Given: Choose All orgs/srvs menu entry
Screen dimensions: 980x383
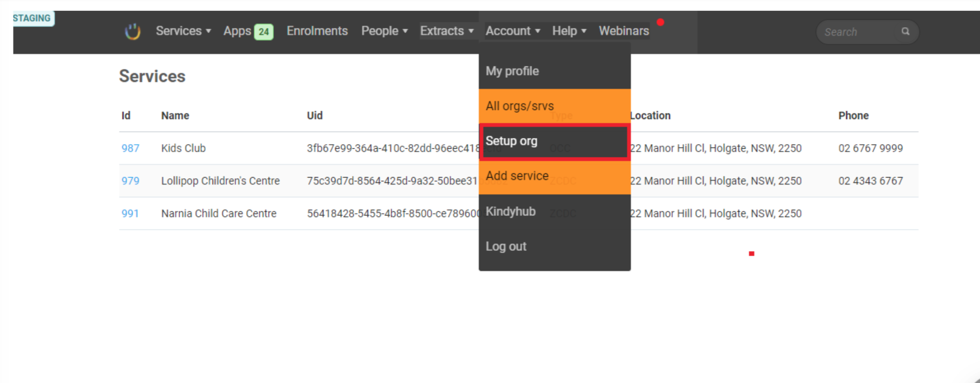Looking at the screenshot, I should [x=555, y=106].
